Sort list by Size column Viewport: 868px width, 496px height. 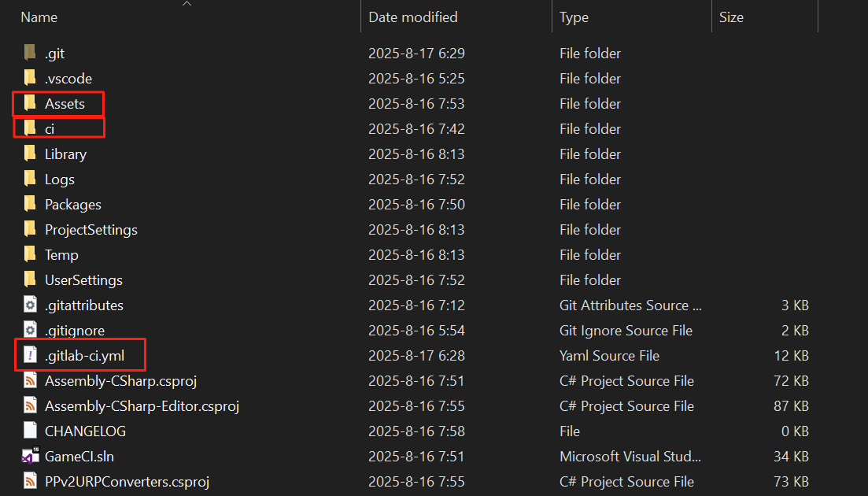pos(730,17)
